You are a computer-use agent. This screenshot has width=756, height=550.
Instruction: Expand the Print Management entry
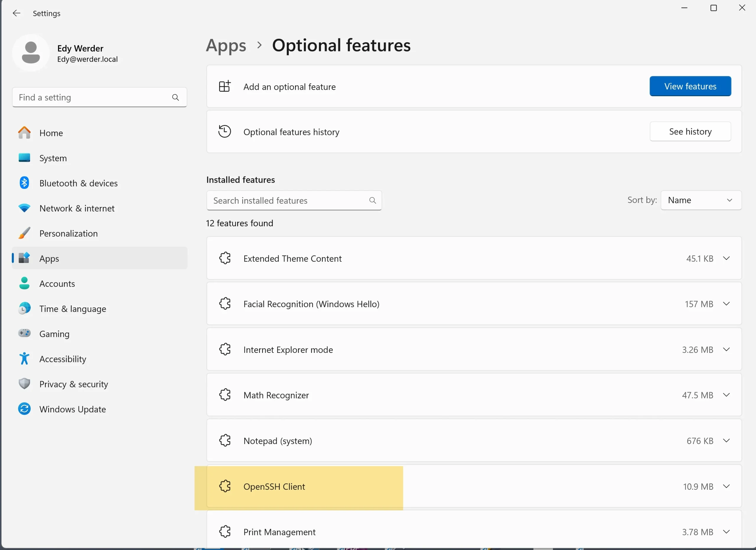tap(726, 532)
